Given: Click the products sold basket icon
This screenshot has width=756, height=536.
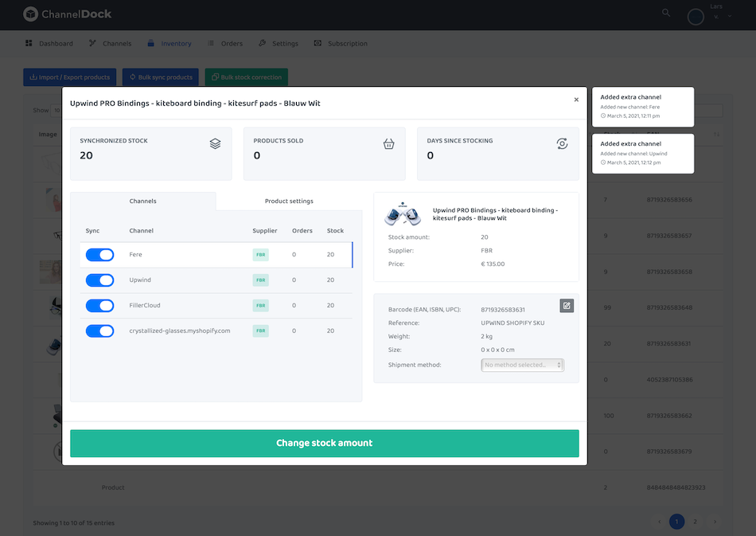Looking at the screenshot, I should point(388,143).
